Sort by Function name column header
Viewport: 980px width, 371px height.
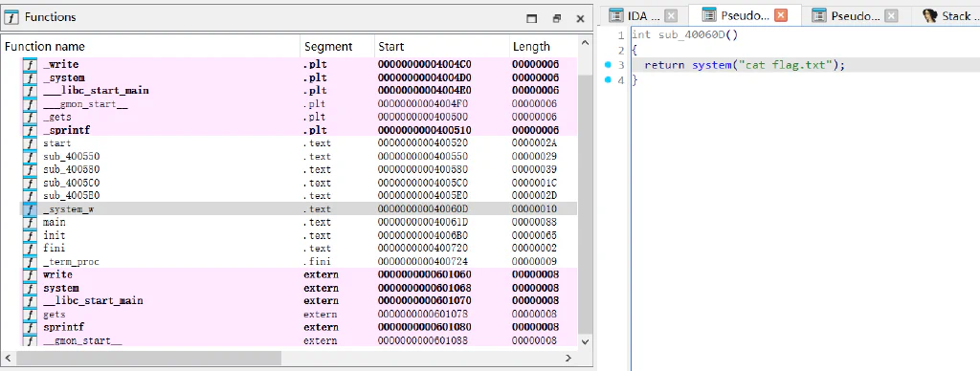click(x=152, y=46)
